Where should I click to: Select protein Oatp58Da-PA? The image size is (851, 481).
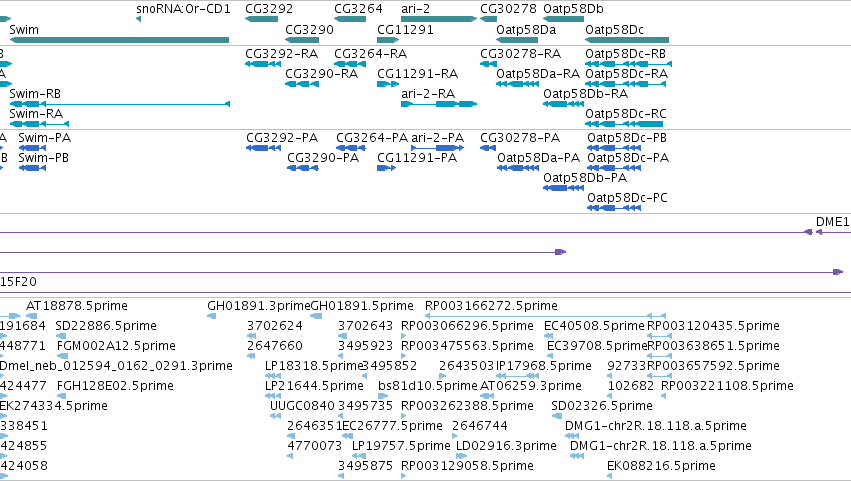tap(518, 168)
